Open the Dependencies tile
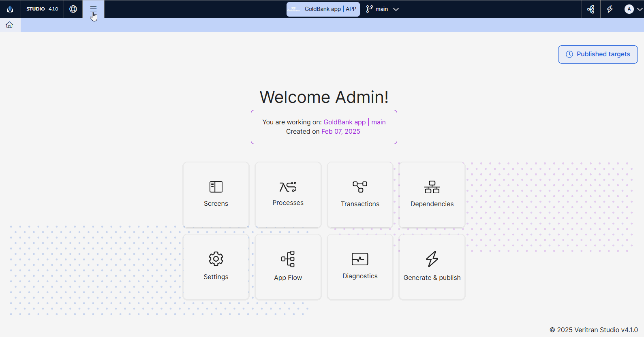This screenshot has width=644, height=337. [x=432, y=195]
